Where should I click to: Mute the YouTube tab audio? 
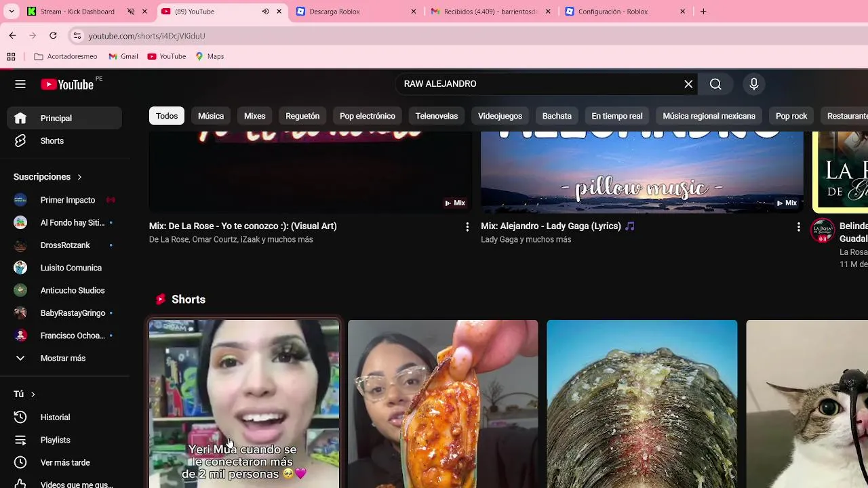265,12
